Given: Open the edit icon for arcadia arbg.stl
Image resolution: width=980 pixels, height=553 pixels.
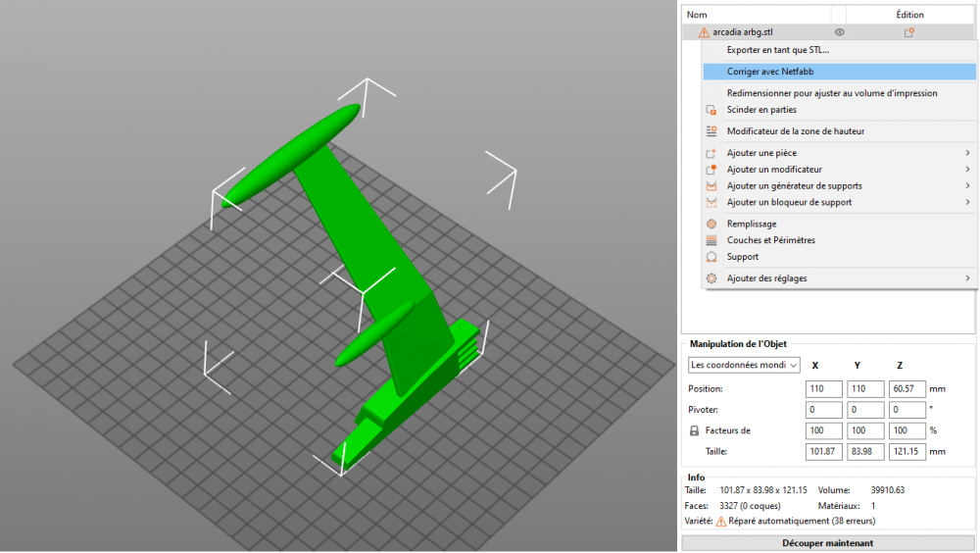Looking at the screenshot, I should pos(909,32).
